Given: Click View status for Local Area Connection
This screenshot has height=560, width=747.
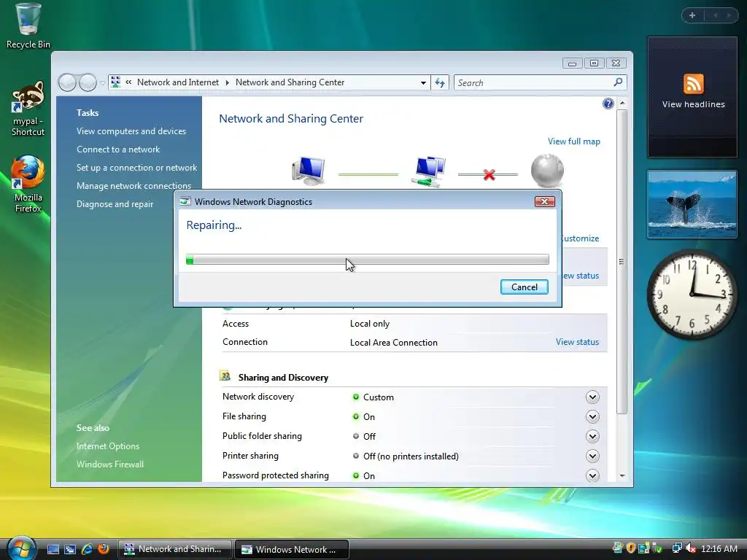Looking at the screenshot, I should tap(577, 342).
